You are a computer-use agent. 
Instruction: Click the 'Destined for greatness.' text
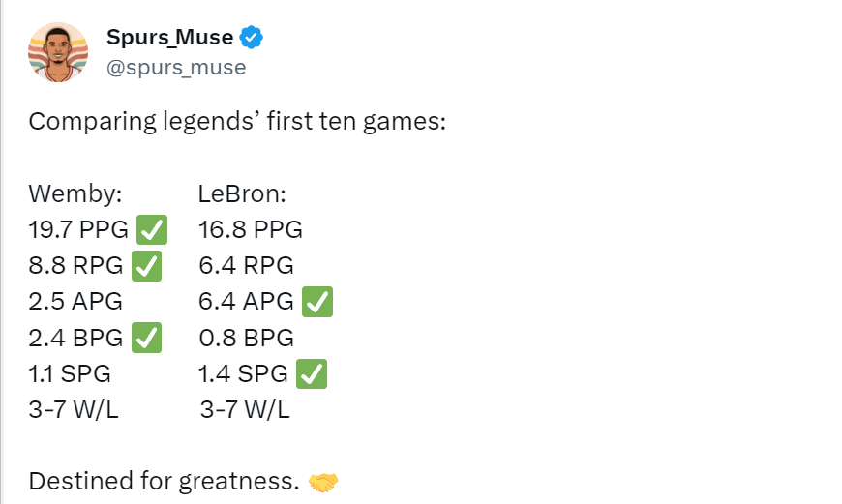click(164, 482)
